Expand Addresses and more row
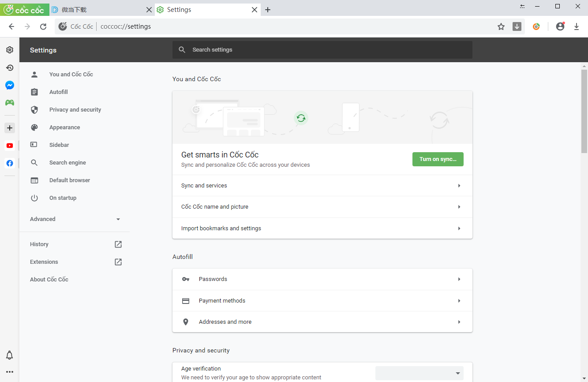 point(322,322)
